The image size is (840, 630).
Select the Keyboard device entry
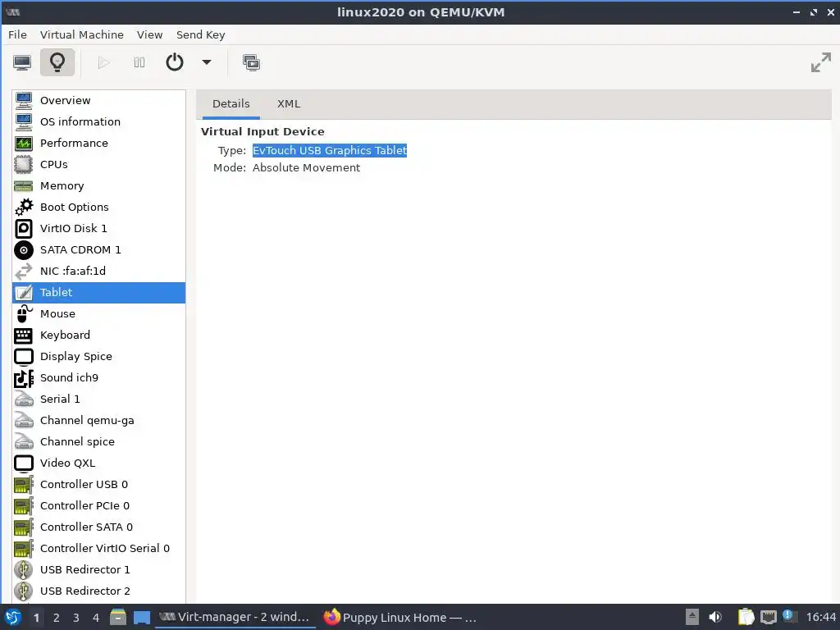99,335
